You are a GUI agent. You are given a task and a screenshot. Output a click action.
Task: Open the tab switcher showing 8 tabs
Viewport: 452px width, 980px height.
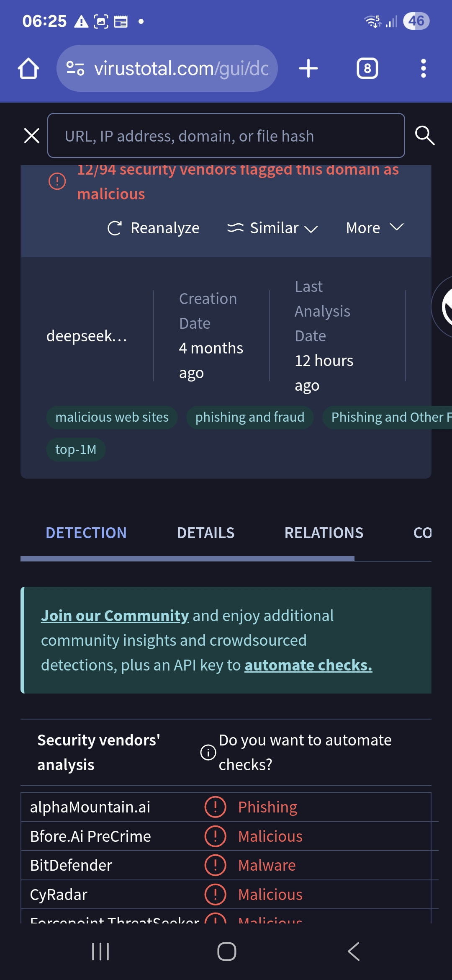point(367,68)
